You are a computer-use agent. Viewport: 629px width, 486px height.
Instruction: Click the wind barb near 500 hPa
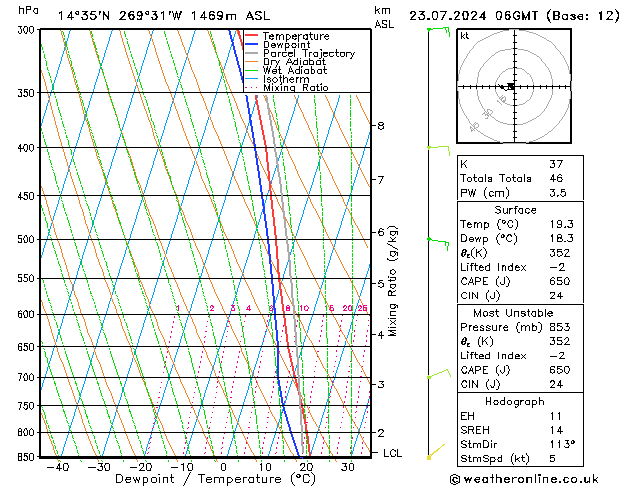437,240
